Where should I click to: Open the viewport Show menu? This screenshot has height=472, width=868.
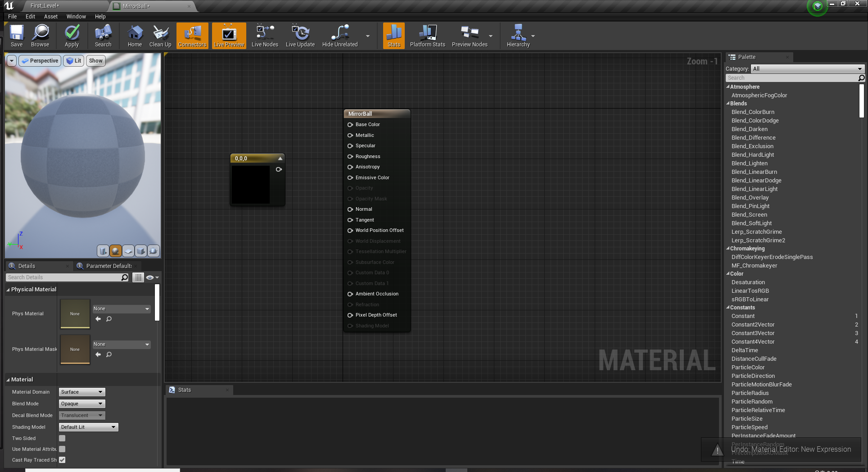(x=96, y=61)
